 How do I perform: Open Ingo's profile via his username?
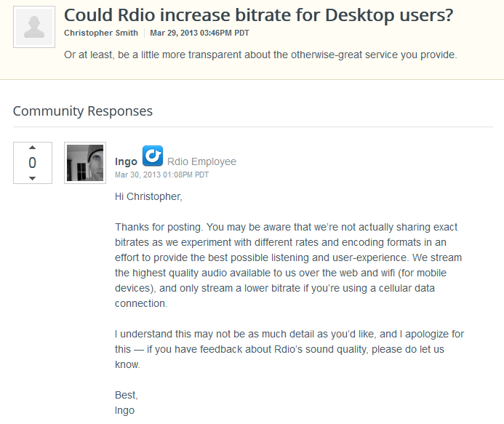click(126, 161)
